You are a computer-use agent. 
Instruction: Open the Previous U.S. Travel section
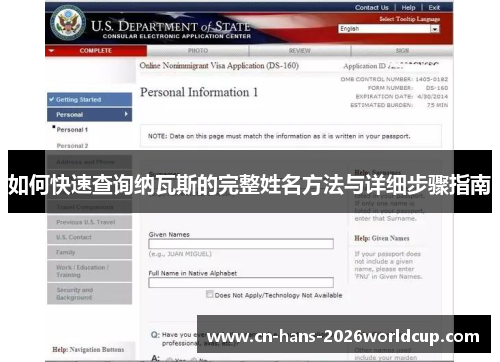[89, 222]
